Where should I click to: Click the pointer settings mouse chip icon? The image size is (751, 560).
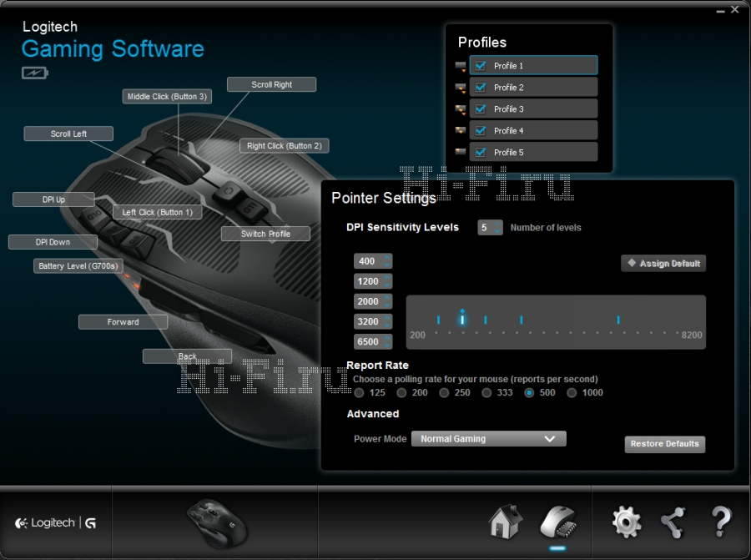pyautogui.click(x=557, y=522)
